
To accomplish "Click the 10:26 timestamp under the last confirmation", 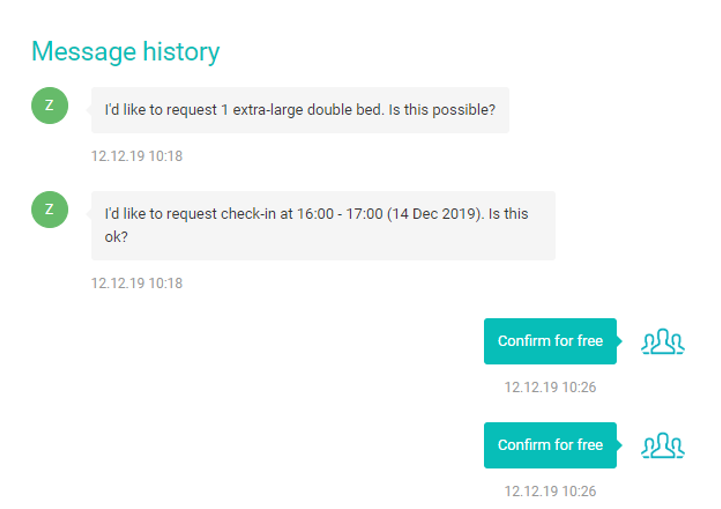I will click(550, 491).
